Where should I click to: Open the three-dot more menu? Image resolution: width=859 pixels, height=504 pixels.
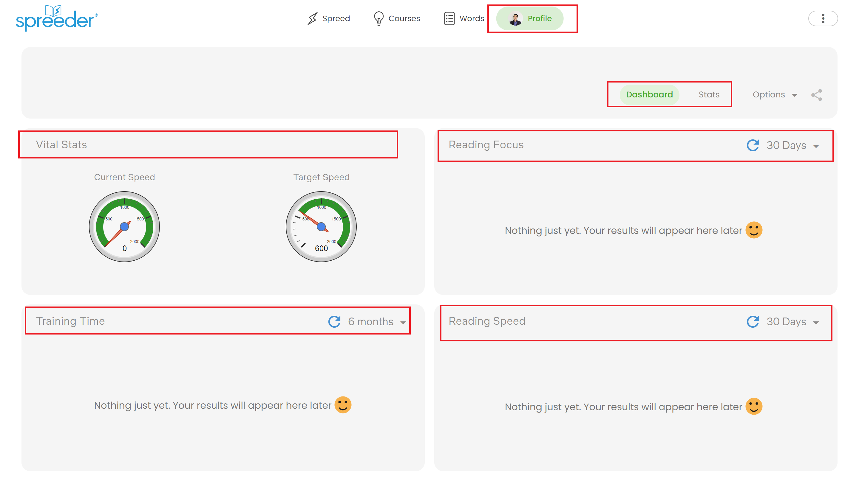[823, 18]
